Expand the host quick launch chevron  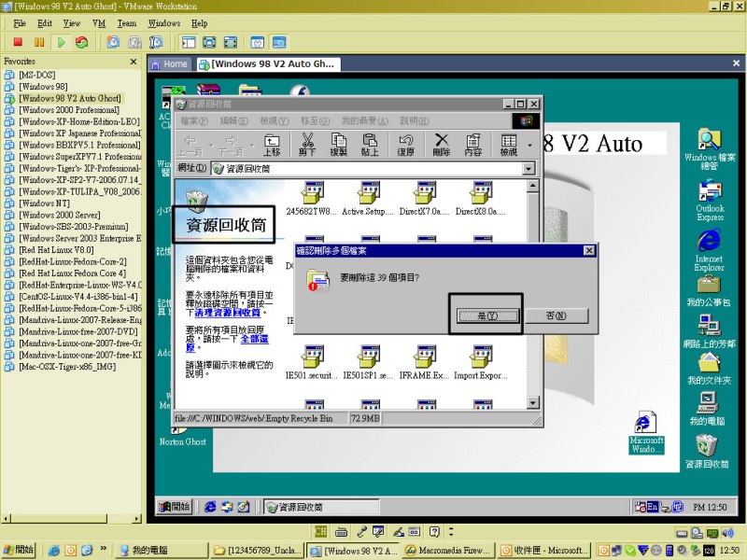coord(103,549)
